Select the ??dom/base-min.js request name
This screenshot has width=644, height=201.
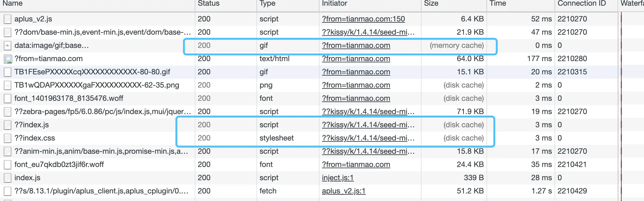click(102, 32)
